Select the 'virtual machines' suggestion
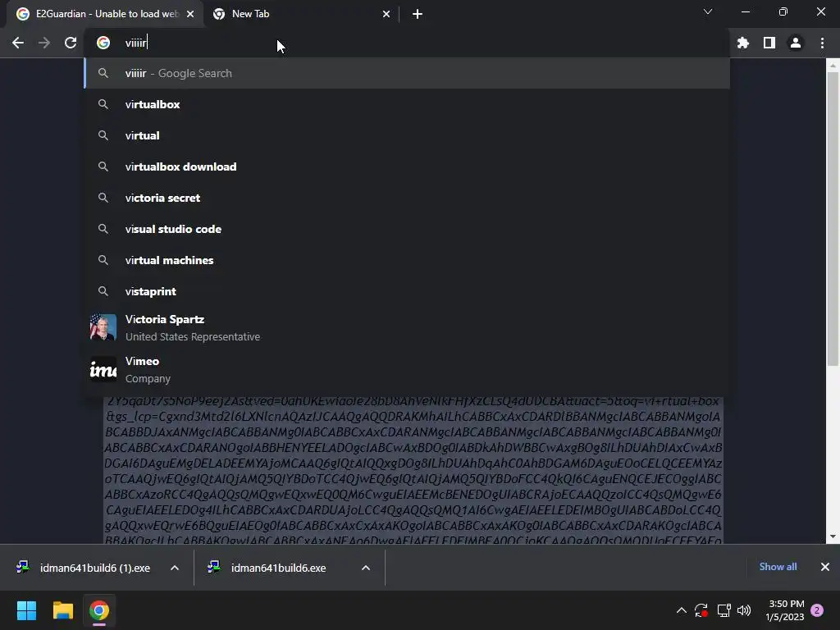Screen dimensions: 840x630 click(407, 260)
